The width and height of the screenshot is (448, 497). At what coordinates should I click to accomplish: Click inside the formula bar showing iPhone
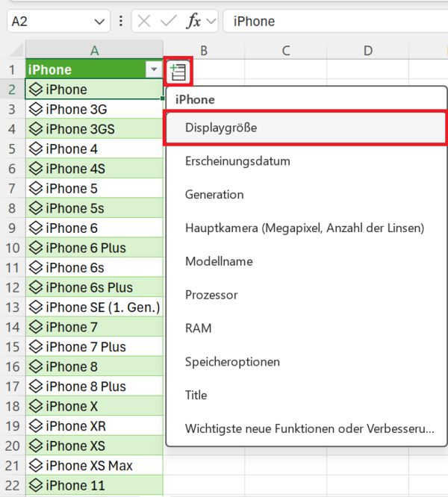click(x=336, y=21)
